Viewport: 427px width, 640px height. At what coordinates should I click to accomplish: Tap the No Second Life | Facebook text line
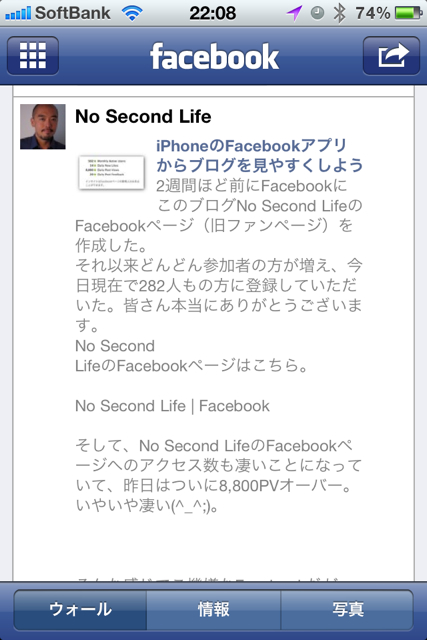172,406
